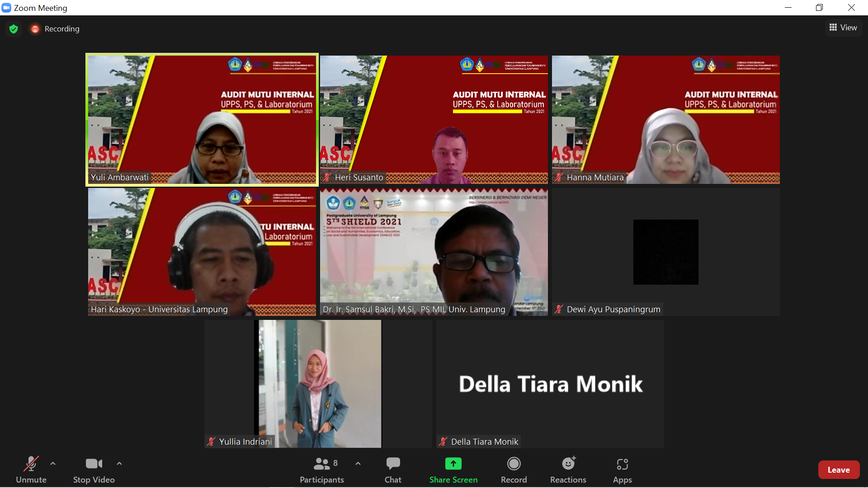The height and width of the screenshot is (488, 868).
Task: Select Yuli Ambarwati's video tile
Action: coord(202,120)
